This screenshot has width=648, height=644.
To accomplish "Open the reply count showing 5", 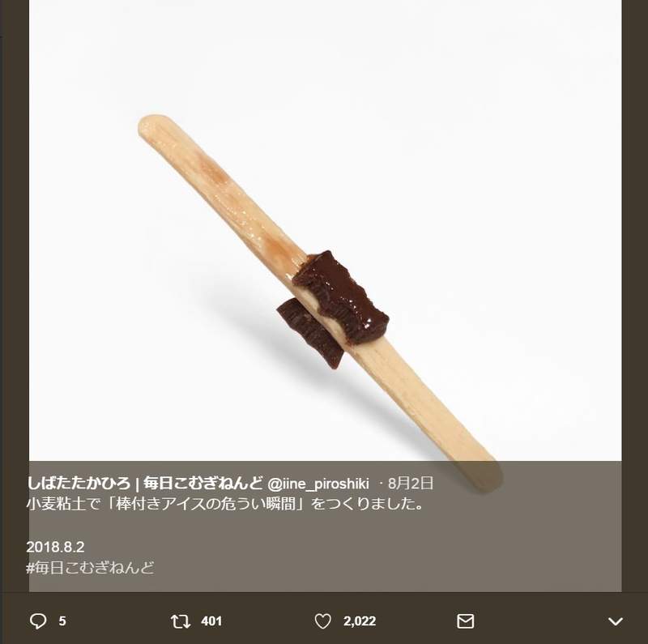I will pyautogui.click(x=62, y=621).
